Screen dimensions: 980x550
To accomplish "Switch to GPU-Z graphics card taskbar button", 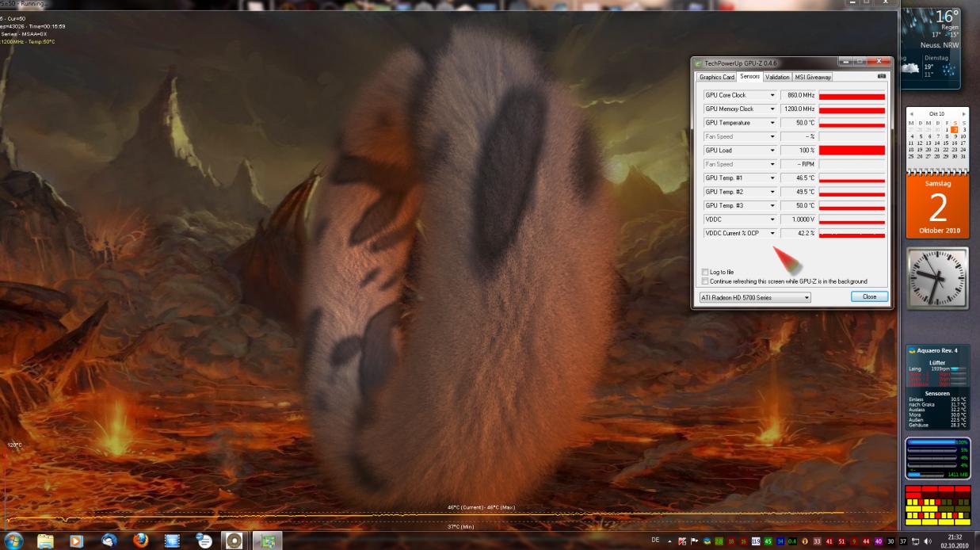I will pyautogui.click(x=267, y=540).
